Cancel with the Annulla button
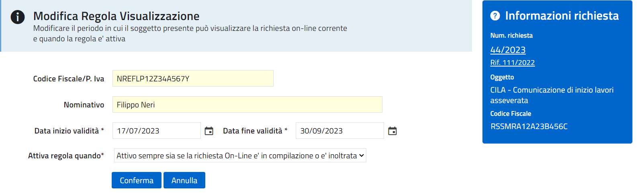This screenshot has width=644, height=196. click(184, 180)
